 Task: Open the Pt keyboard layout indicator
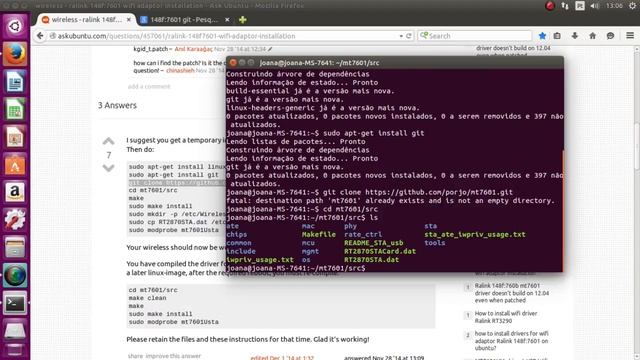(580, 6)
